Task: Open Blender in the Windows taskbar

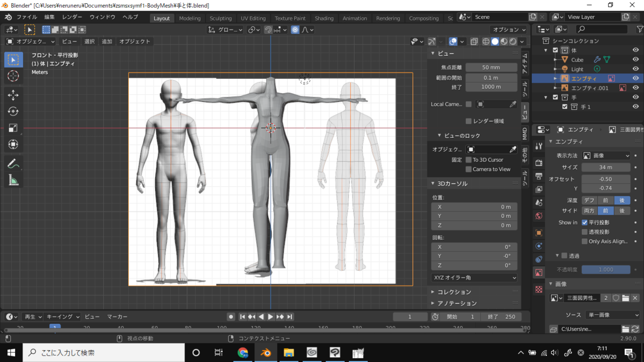Action: (x=266, y=352)
